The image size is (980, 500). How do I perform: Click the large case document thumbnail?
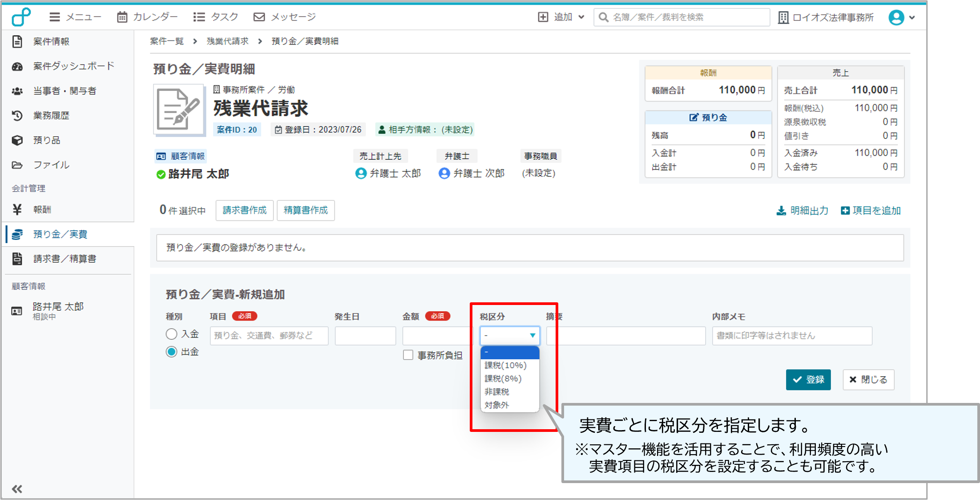(178, 110)
